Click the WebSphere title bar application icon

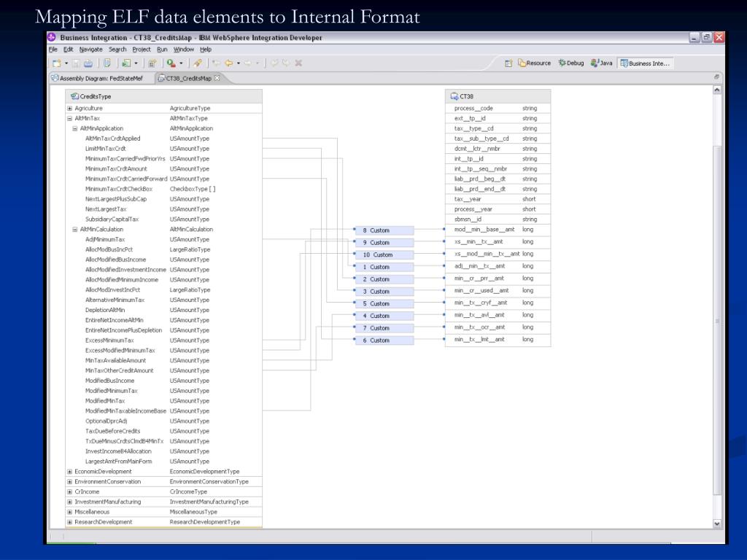click(52, 37)
